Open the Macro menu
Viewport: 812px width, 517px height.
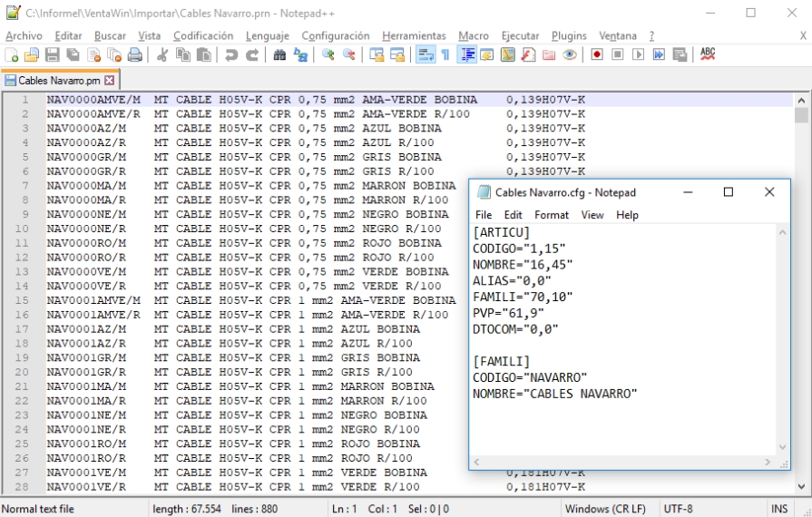474,35
